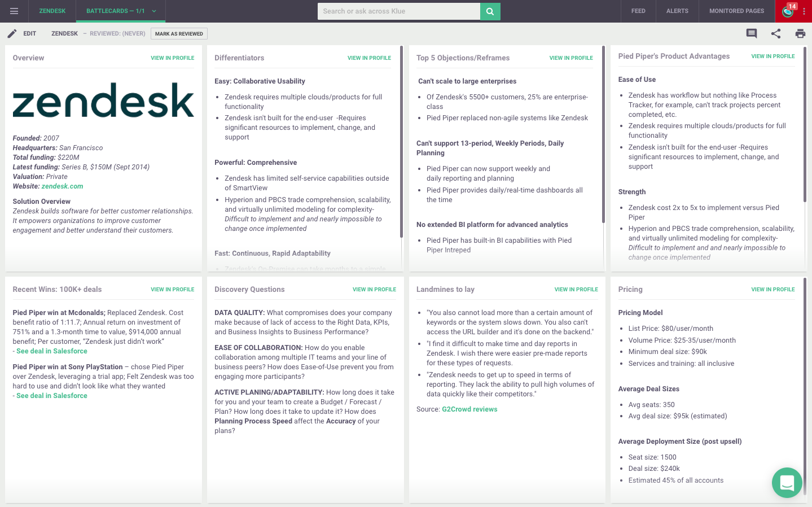Select the Zendesk tab in the top bar

(x=52, y=11)
